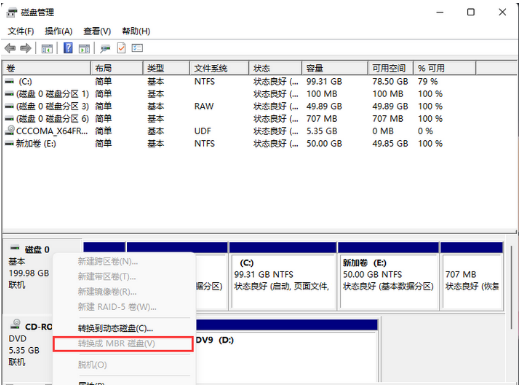Click 79 % available cell

click(x=428, y=81)
